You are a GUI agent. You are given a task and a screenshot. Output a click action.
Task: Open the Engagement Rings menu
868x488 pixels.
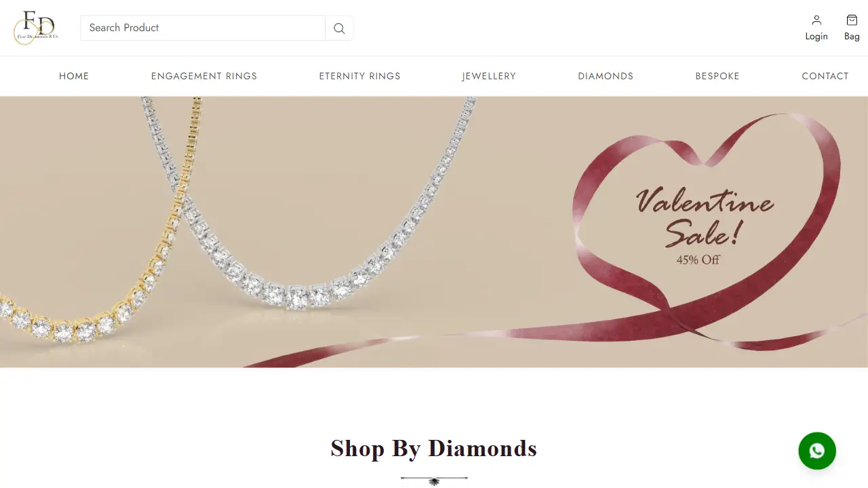204,76
